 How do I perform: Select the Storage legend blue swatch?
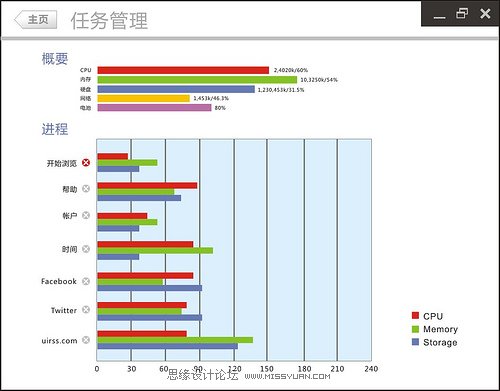click(x=415, y=342)
